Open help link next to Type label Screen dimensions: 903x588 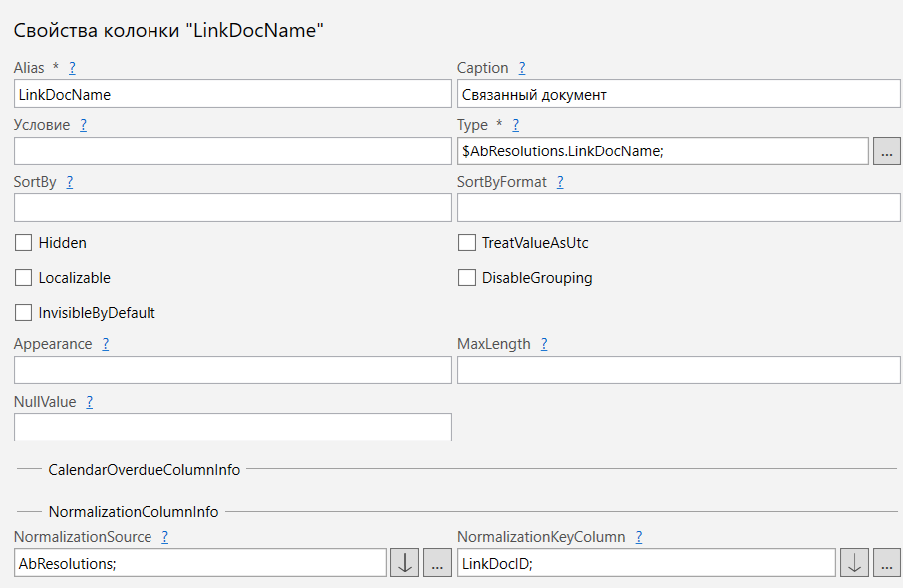pos(515,125)
